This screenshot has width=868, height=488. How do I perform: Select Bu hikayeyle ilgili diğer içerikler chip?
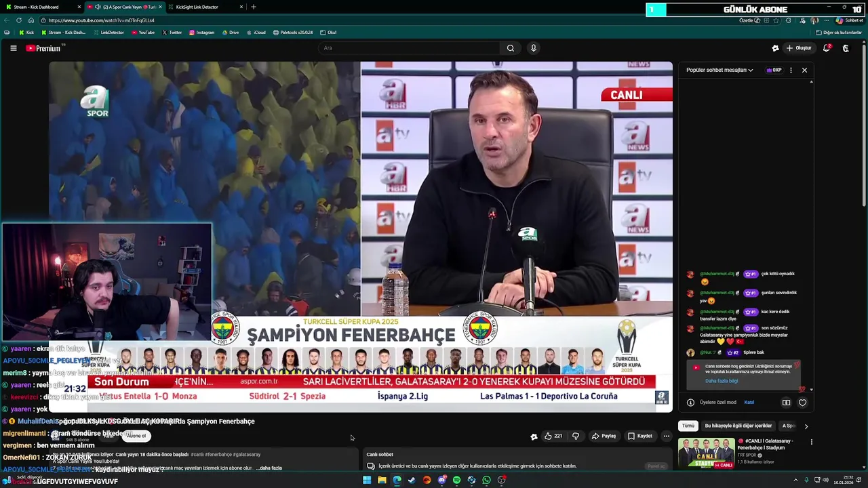coord(738,426)
